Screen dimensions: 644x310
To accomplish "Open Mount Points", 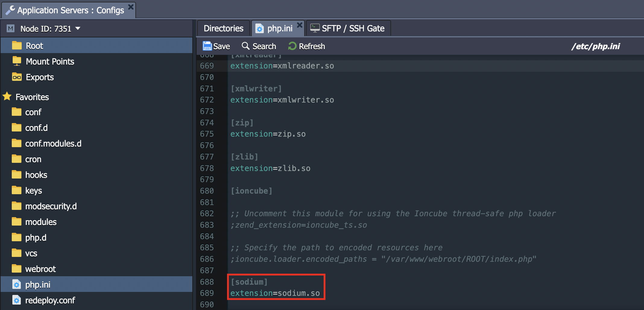I will pyautogui.click(x=50, y=62).
